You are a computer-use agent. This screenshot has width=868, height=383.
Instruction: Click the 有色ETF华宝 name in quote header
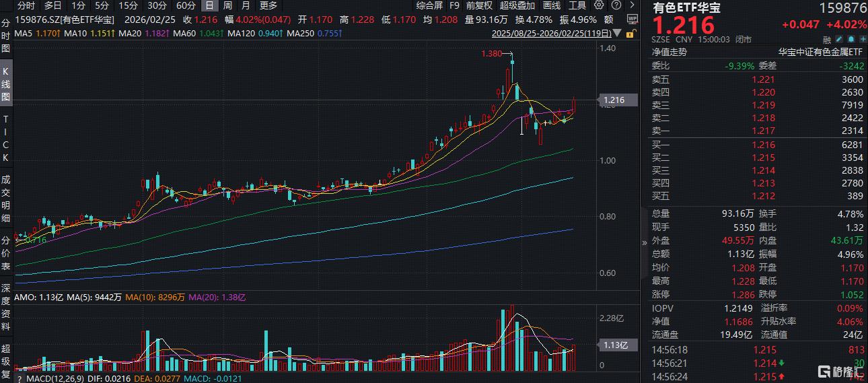[686, 8]
